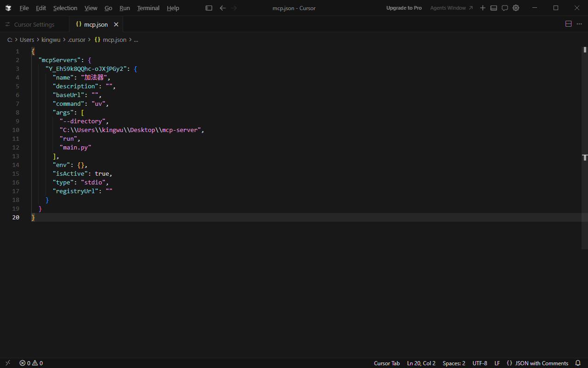This screenshot has width=588, height=368.
Task: Click the "uv" command value
Action: click(98, 103)
